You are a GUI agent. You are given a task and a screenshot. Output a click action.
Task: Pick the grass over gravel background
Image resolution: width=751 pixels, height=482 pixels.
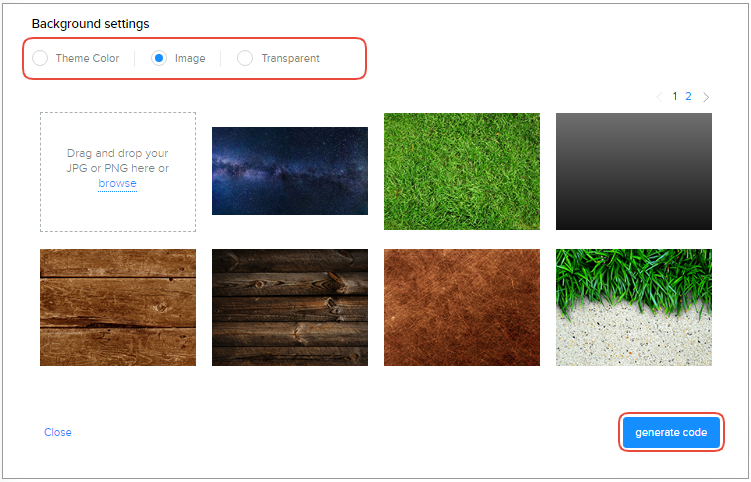pos(634,307)
